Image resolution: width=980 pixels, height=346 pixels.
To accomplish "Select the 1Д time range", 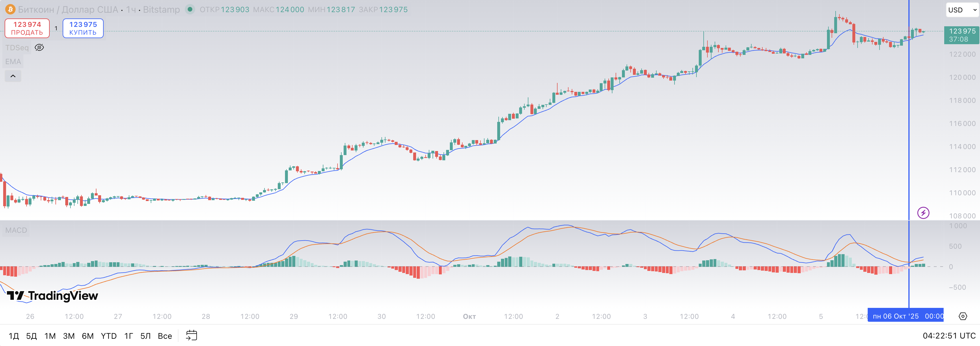I will [x=14, y=336].
